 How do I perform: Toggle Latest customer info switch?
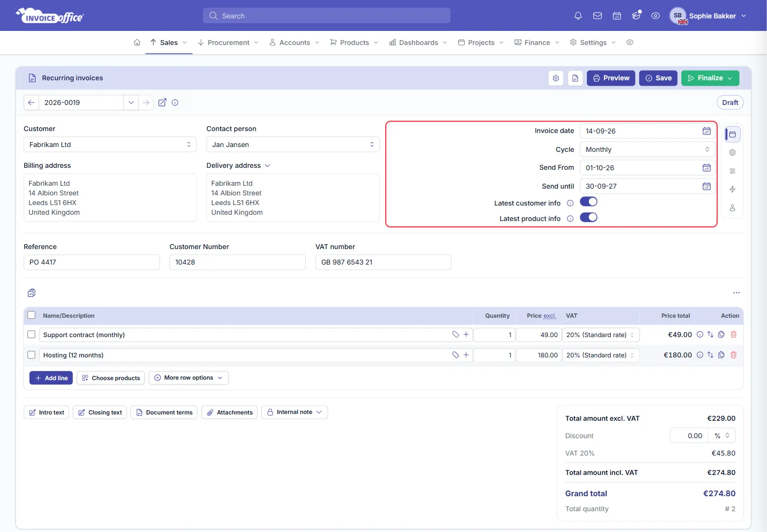[589, 202]
